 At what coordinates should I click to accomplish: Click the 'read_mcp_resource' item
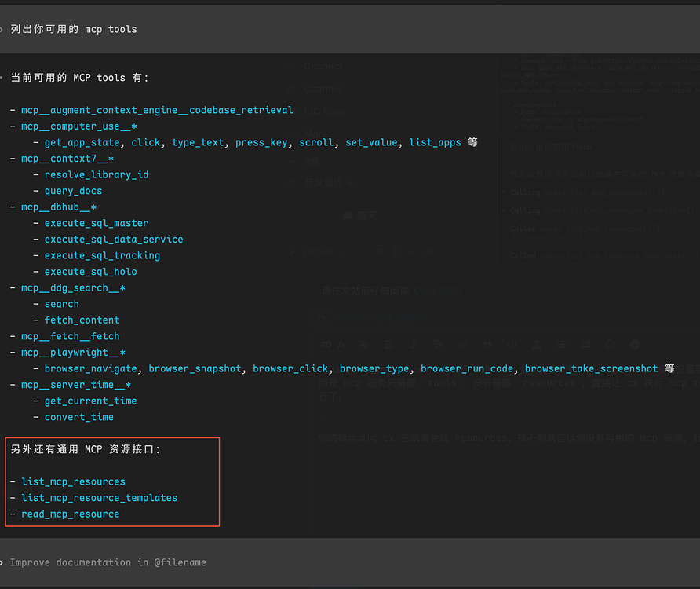[71, 514]
